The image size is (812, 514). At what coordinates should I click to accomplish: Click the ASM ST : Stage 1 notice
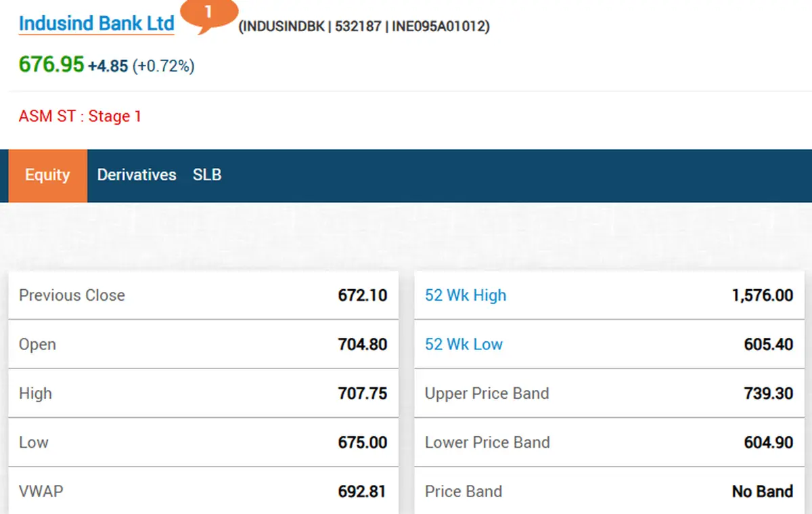coord(80,116)
